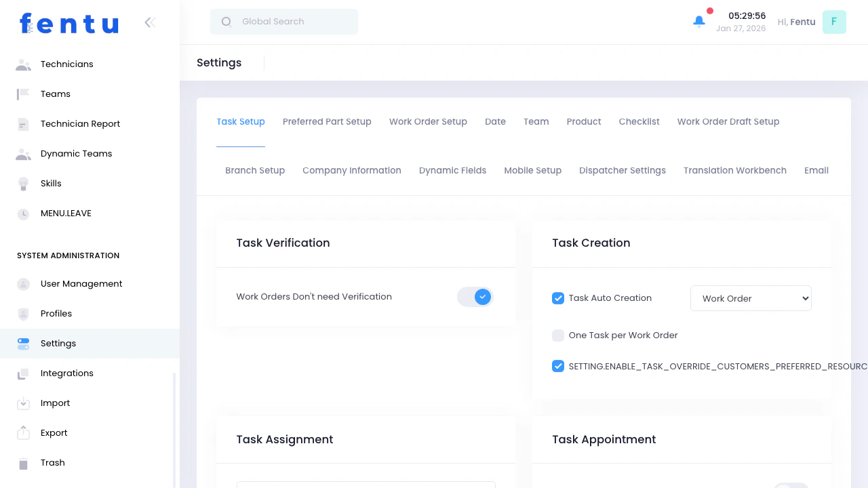Screen dimensions: 868x488
Task: Select the Integrations sidebar icon
Action: [22, 373]
